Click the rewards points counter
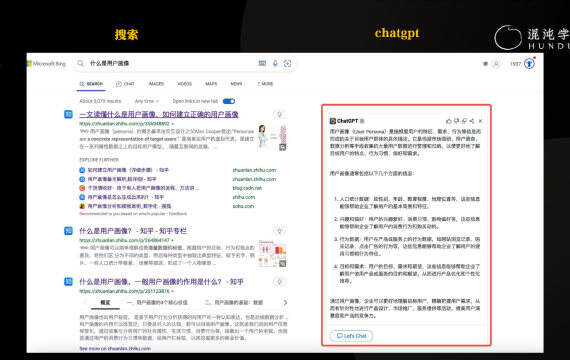This screenshot has height=360, width=570. point(515,64)
